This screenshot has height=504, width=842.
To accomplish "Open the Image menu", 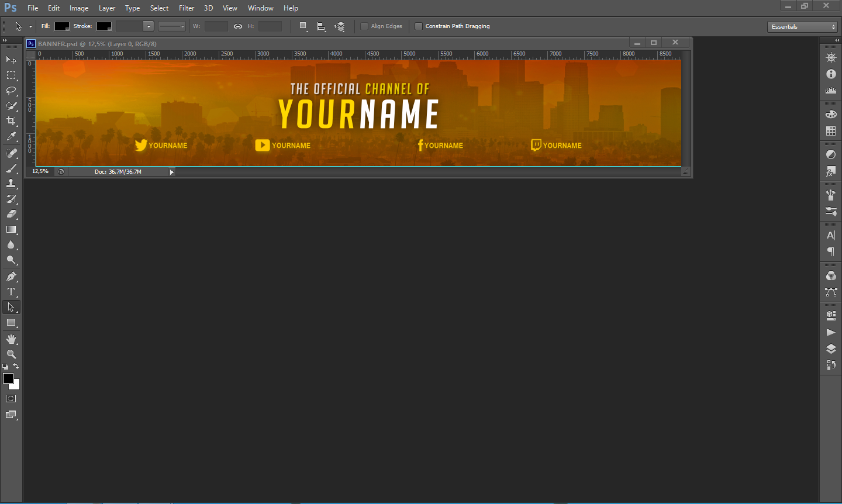I will [79, 8].
